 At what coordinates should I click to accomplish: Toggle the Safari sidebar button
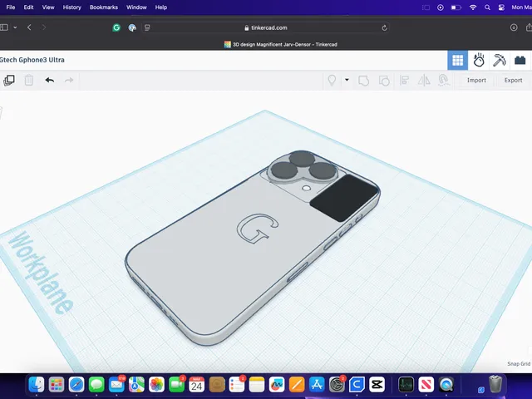(x=4, y=27)
